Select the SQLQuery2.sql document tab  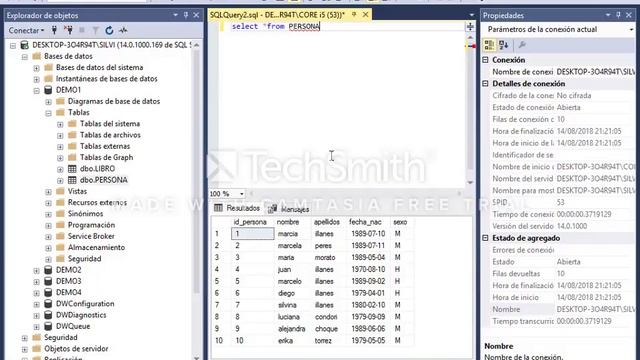point(277,15)
